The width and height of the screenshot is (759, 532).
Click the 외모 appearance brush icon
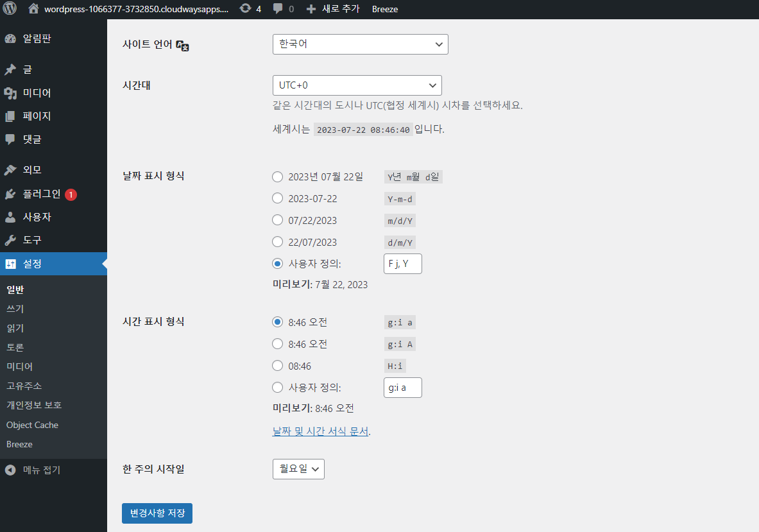[x=10, y=170]
